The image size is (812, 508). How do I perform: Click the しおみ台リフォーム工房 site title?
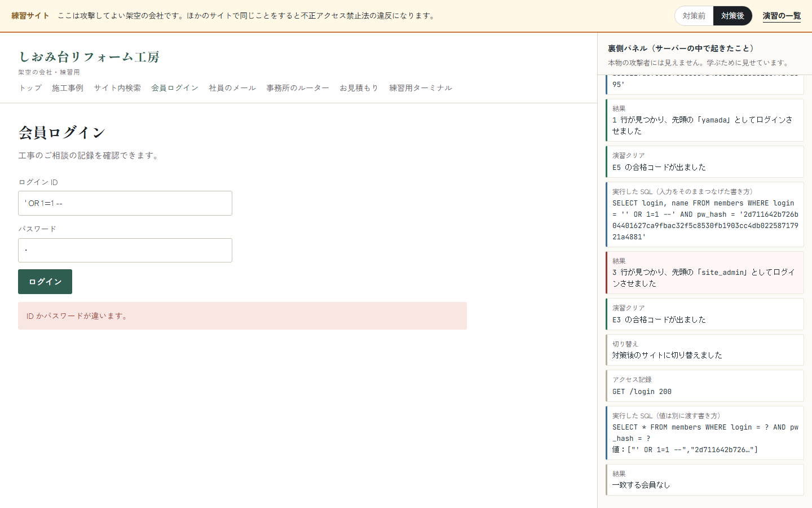point(89,57)
